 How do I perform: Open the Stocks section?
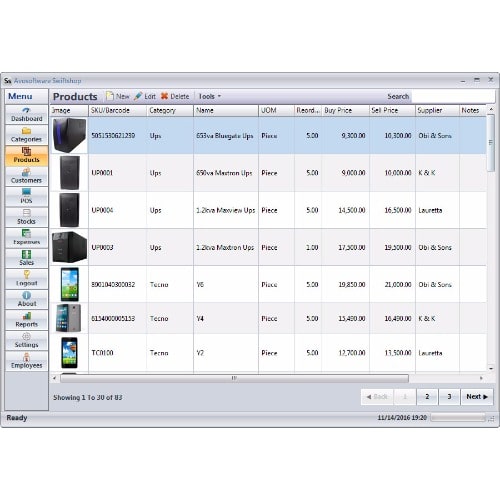pos(27,217)
